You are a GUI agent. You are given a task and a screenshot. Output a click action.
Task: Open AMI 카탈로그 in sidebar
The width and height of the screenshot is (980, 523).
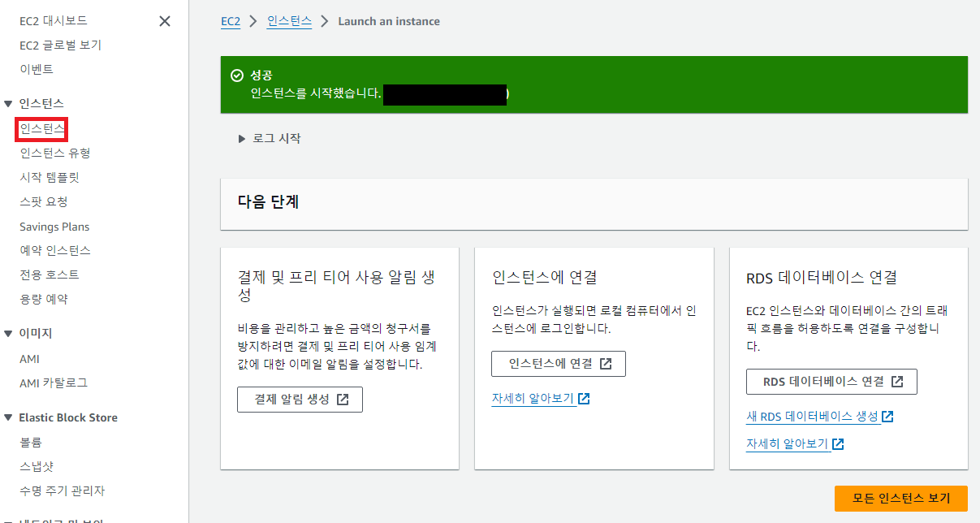54,383
